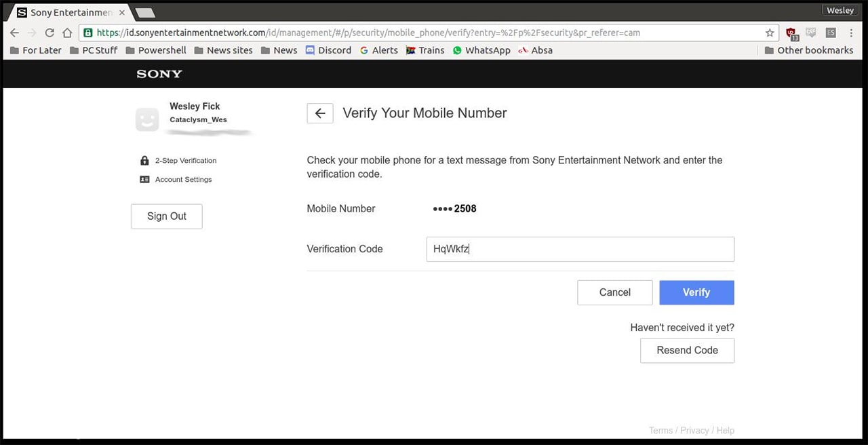Screen dimensions: 868x445
Task: Open News bookmark folder
Action: (279, 50)
